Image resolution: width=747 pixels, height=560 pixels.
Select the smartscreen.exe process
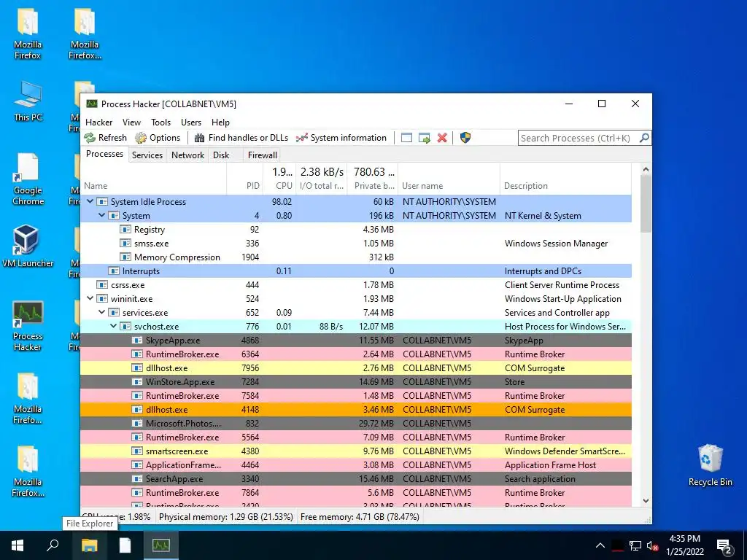point(356,451)
